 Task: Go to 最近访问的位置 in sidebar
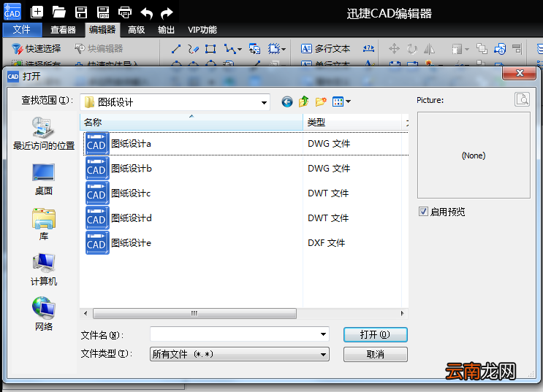coord(44,133)
